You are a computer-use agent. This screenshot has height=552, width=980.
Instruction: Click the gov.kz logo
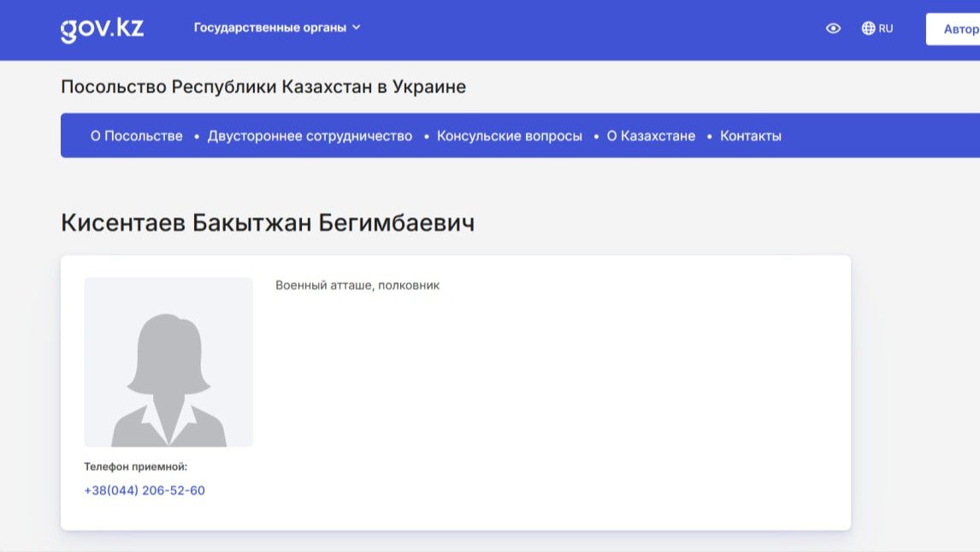(x=102, y=28)
